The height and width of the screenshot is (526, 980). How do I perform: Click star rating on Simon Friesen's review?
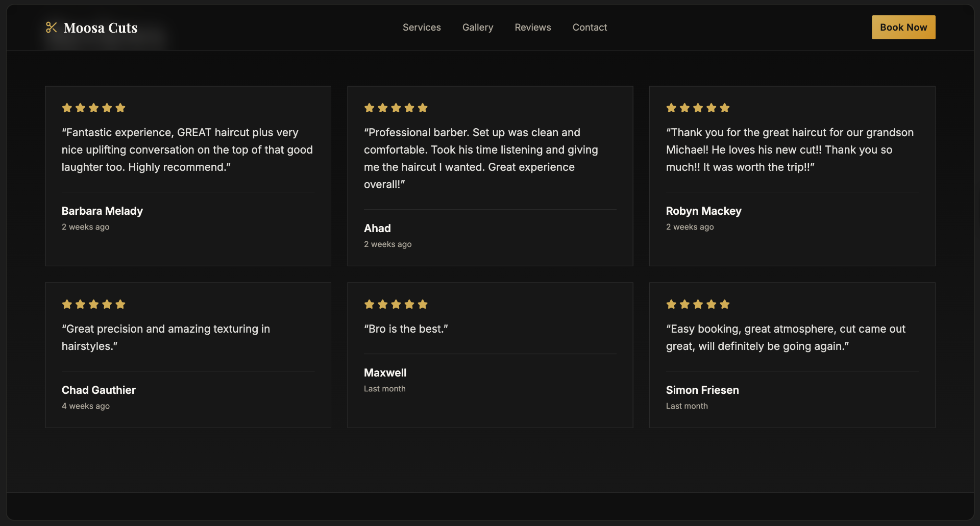coord(698,304)
